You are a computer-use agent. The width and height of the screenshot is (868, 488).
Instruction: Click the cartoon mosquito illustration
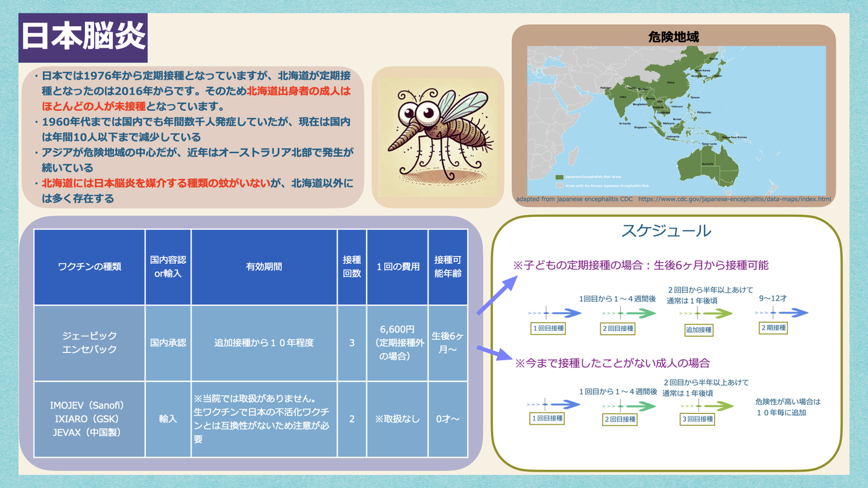point(438,137)
